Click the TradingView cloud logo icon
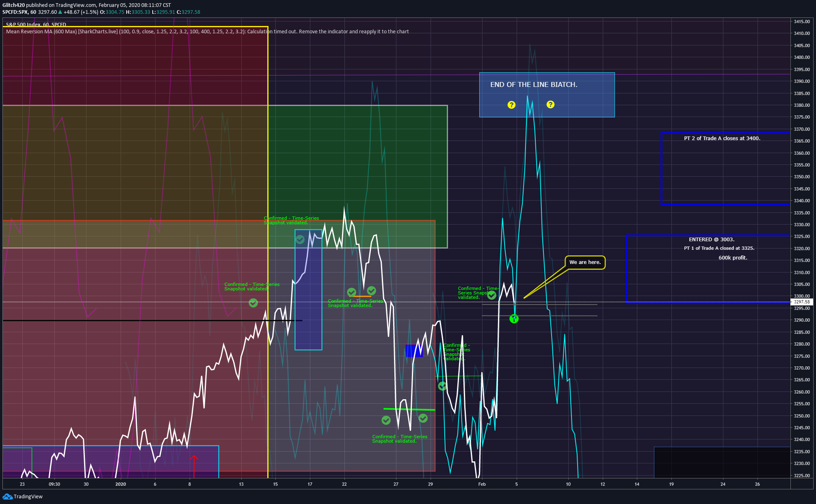The height and width of the screenshot is (504, 816). (7, 496)
